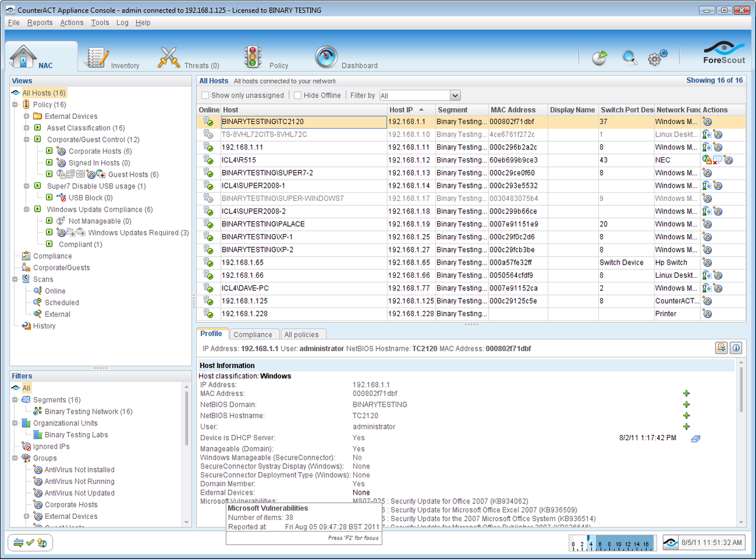756x559 pixels.
Task: Enable Show only unassigned checkbox
Action: click(205, 95)
